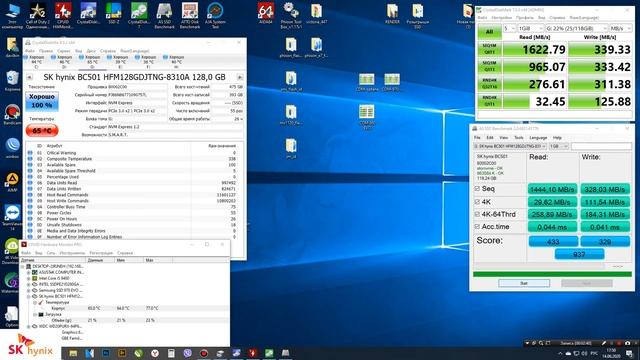Open the Корзина recycle bin icon
Image resolution: width=640 pixels, height=360 pixels.
[x=12, y=81]
